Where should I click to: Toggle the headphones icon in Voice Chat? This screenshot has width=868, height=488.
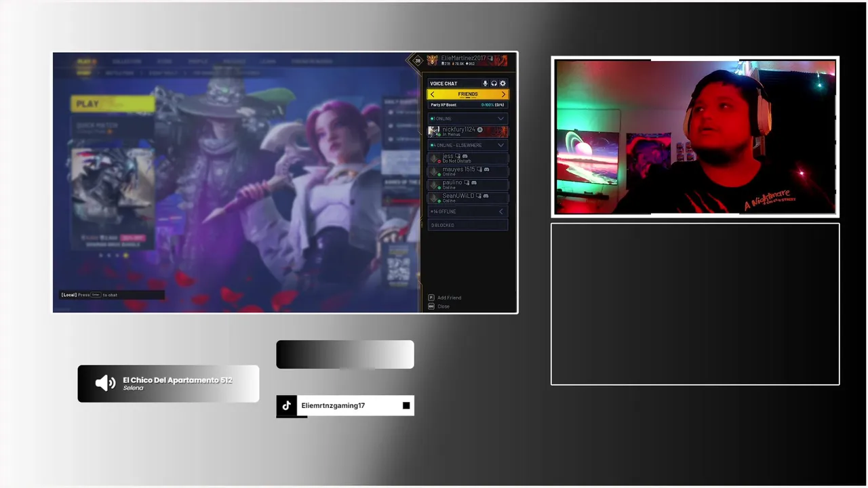pyautogui.click(x=494, y=83)
